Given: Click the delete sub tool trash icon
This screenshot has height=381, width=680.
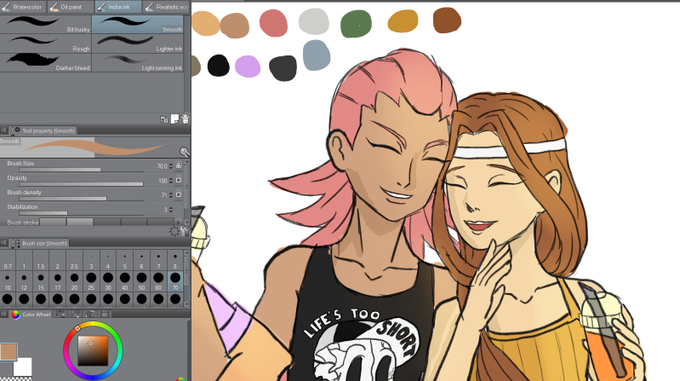Looking at the screenshot, I should (185, 119).
